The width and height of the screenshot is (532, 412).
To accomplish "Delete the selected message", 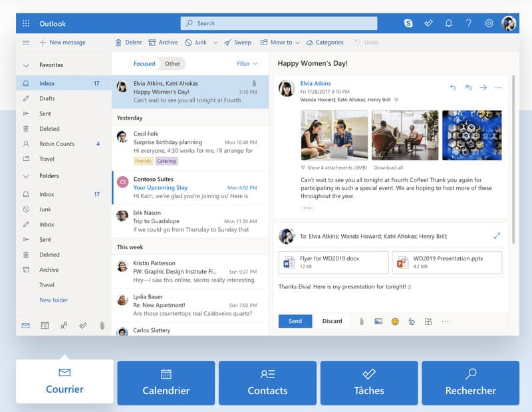I will (x=128, y=43).
